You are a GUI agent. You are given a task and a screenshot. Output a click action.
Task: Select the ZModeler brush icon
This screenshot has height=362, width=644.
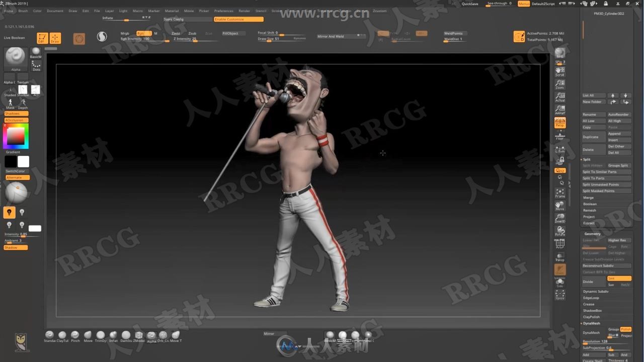(x=138, y=336)
